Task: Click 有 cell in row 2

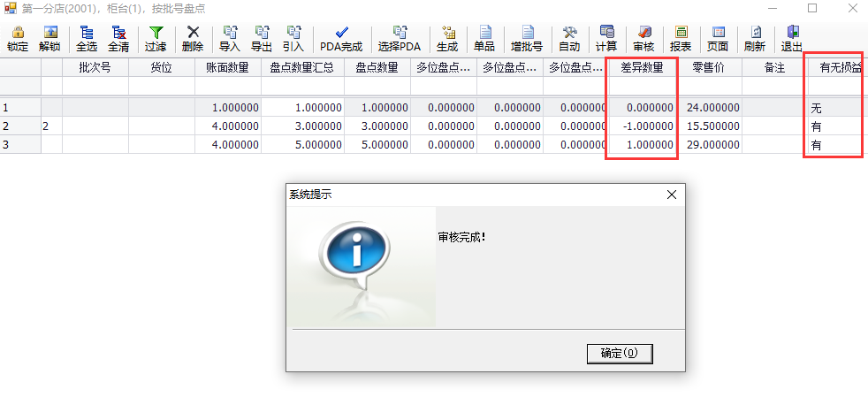Action: pos(838,126)
